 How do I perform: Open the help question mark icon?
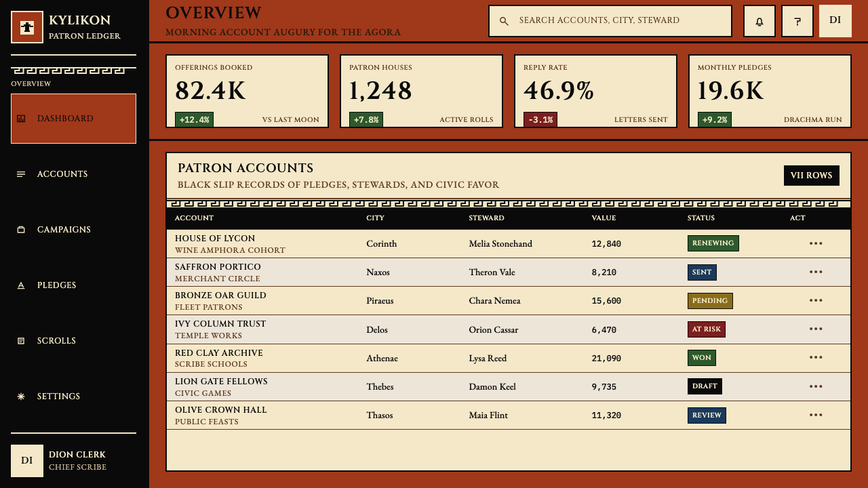(797, 21)
